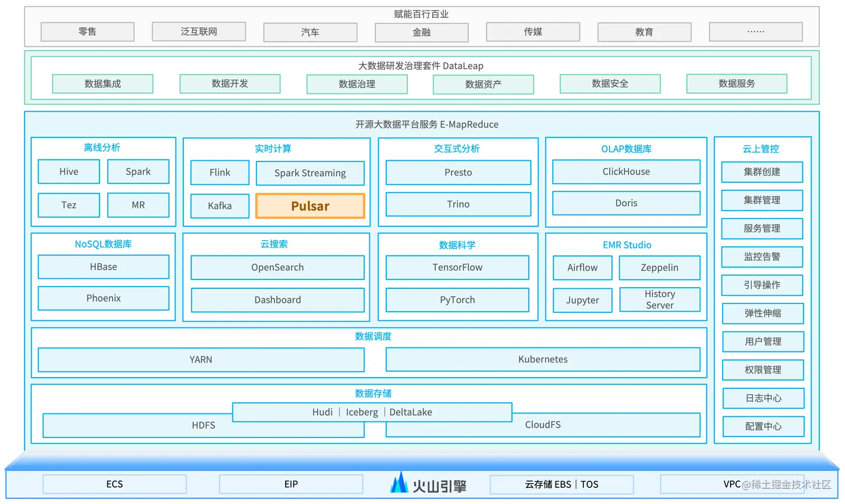Click the Flink box
This screenshot has width=845, height=504.
[220, 173]
